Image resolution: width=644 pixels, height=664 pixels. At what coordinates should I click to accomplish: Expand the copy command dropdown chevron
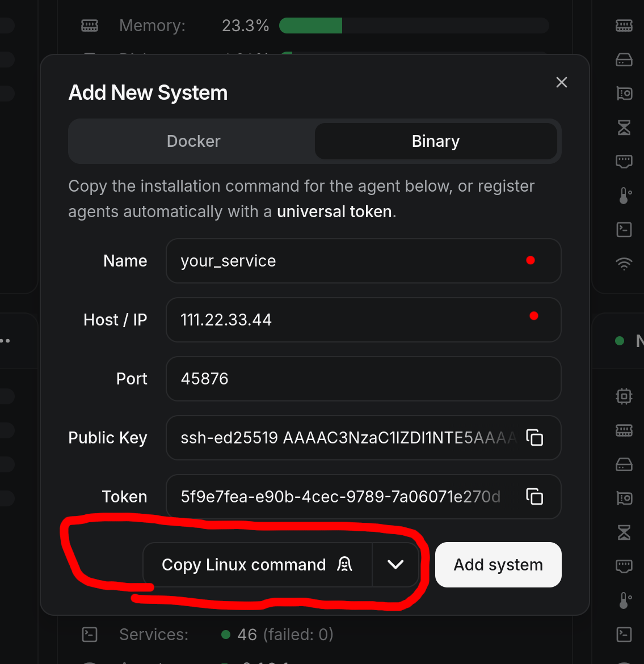pyautogui.click(x=395, y=564)
